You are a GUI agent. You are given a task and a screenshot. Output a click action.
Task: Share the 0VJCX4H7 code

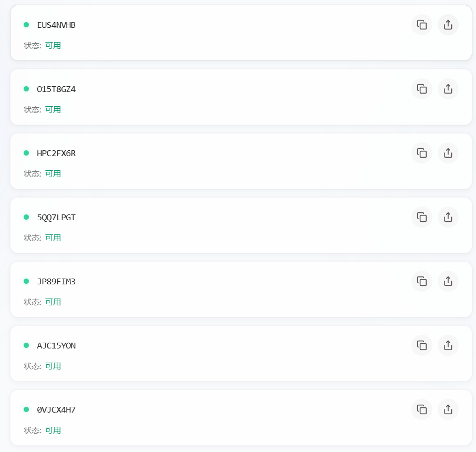[448, 409]
